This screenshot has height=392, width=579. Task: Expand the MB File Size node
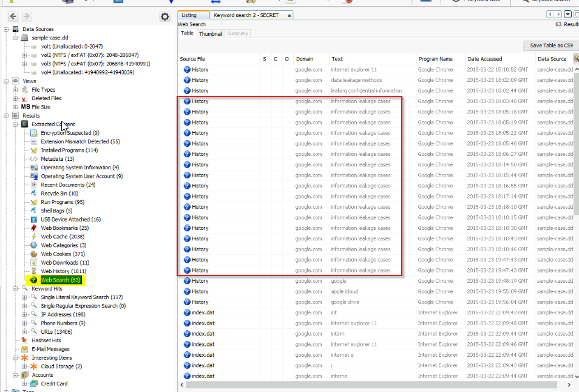pyautogui.click(x=16, y=107)
